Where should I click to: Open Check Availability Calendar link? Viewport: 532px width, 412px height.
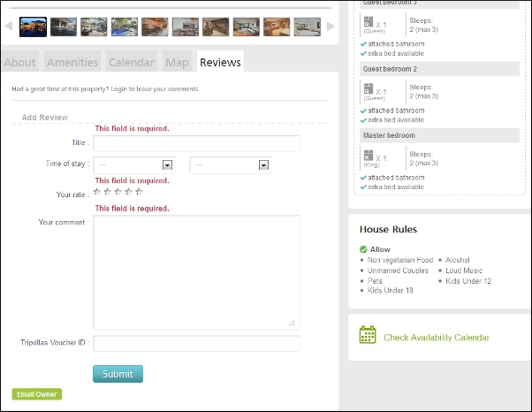click(x=436, y=338)
